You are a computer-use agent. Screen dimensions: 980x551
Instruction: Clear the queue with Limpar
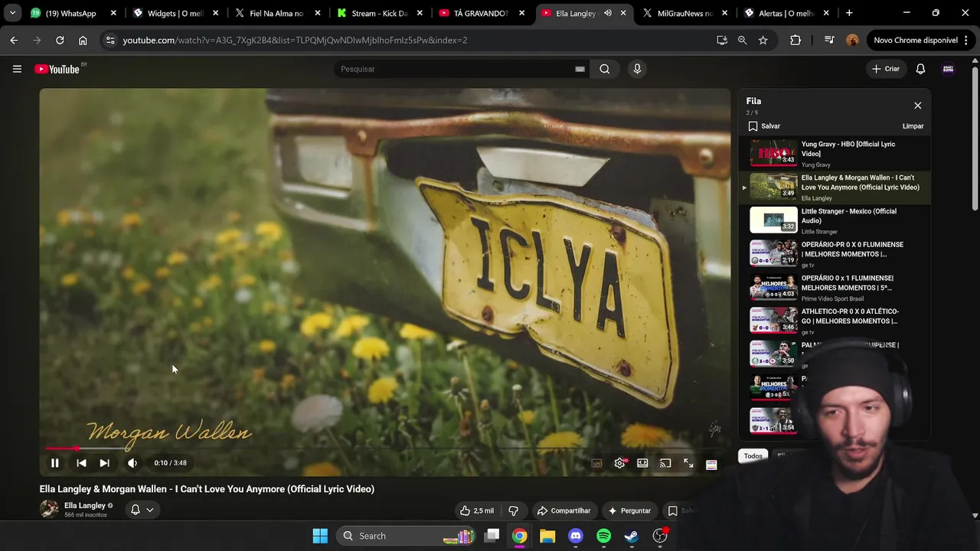pyautogui.click(x=913, y=126)
